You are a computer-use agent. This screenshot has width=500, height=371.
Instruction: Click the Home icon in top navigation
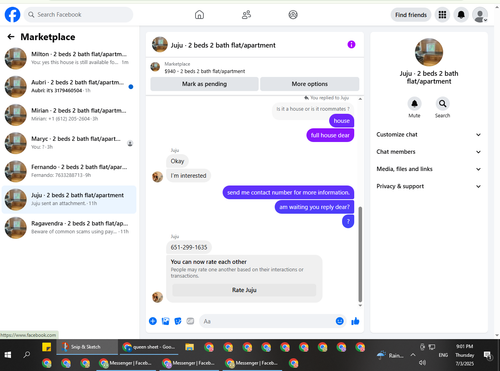click(x=199, y=15)
